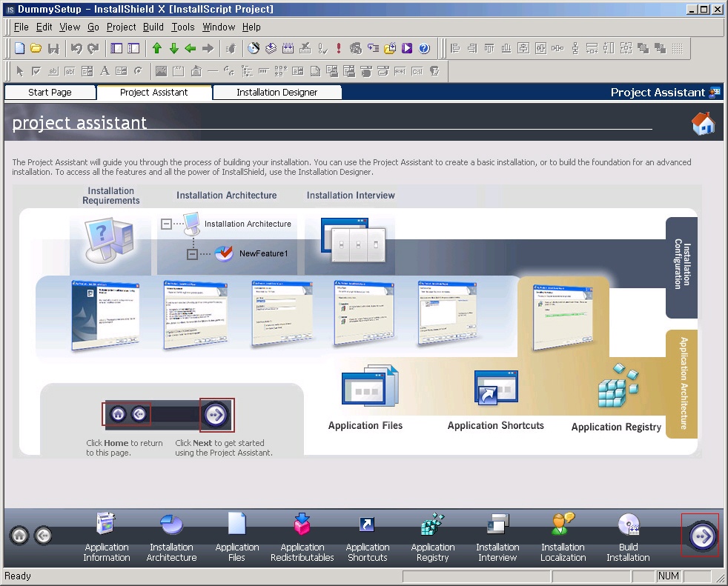Click the Installation Interview dialog graphic

353,240
